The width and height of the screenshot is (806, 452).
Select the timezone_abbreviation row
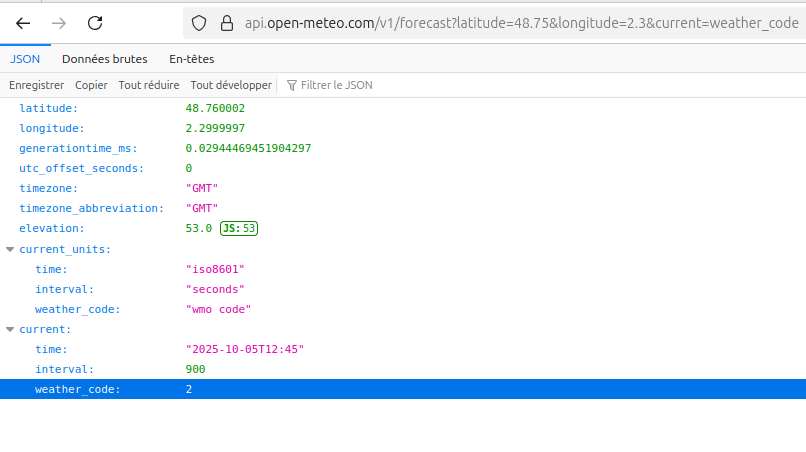pyautogui.click(x=91, y=209)
